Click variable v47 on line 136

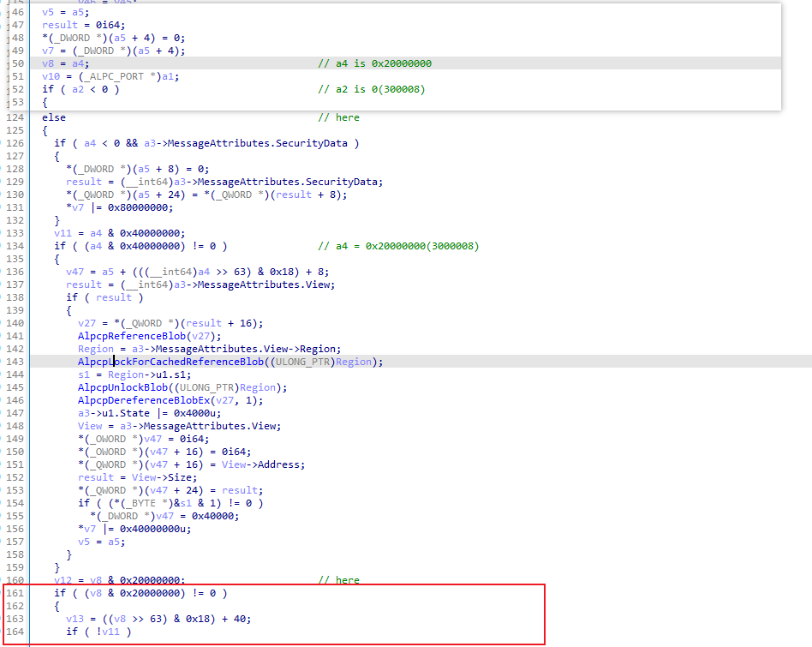pos(75,272)
